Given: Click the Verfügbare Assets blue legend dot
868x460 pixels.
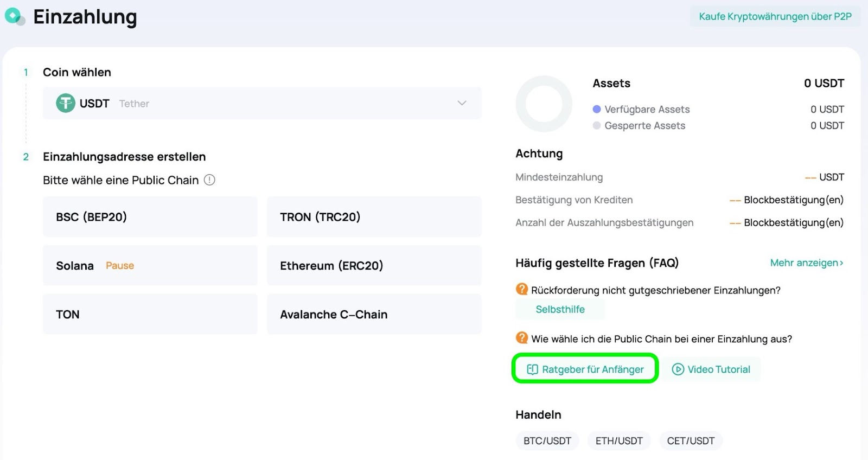Looking at the screenshot, I should [x=597, y=109].
